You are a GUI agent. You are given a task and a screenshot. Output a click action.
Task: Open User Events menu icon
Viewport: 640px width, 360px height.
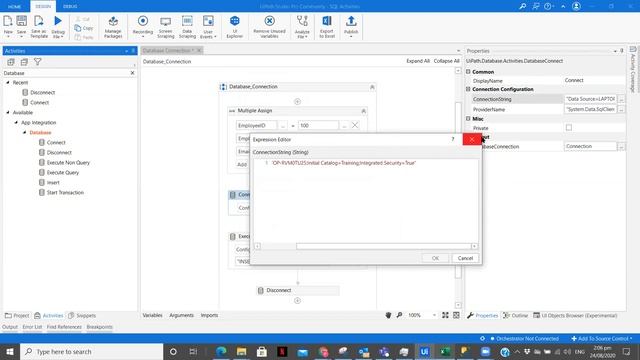pyautogui.click(x=208, y=21)
